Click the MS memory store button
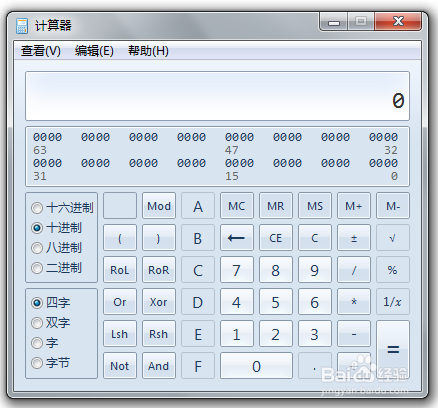The width and height of the screenshot is (438, 408). (x=315, y=206)
